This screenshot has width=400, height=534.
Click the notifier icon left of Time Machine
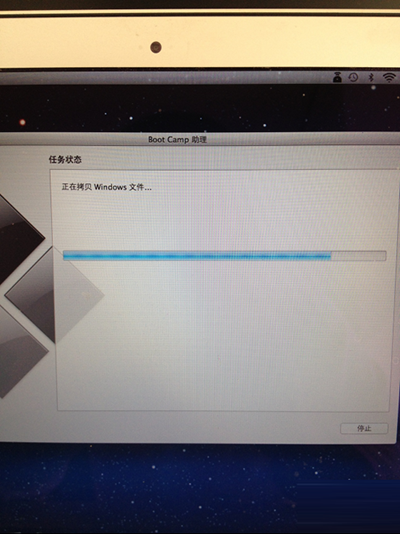coord(337,77)
